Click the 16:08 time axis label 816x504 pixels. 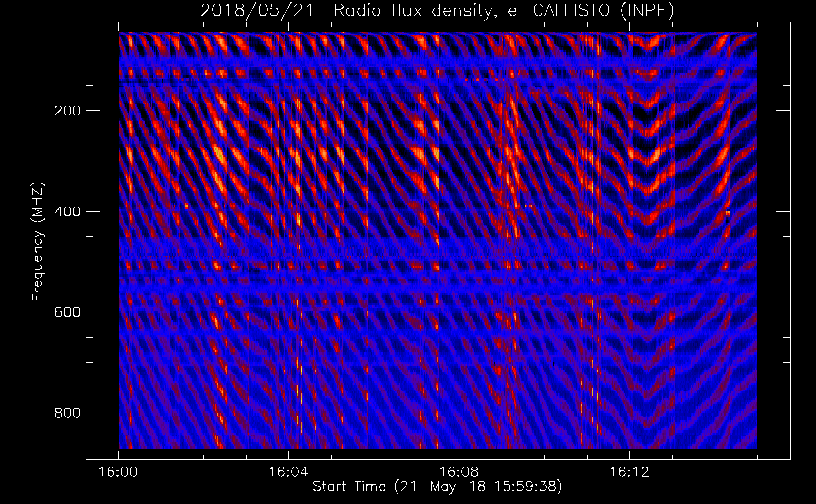point(459,472)
